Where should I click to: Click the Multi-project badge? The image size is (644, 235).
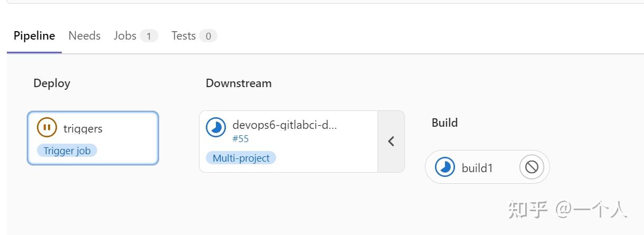(241, 158)
